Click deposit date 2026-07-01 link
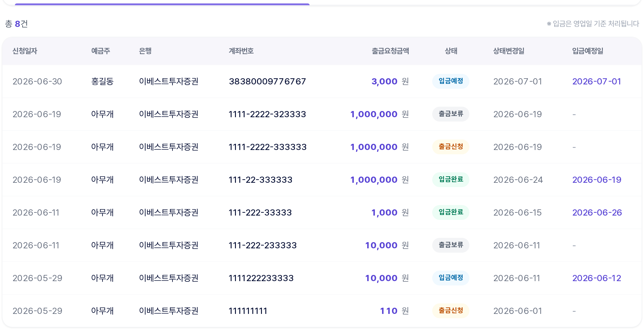644x334 pixels. [x=597, y=81]
